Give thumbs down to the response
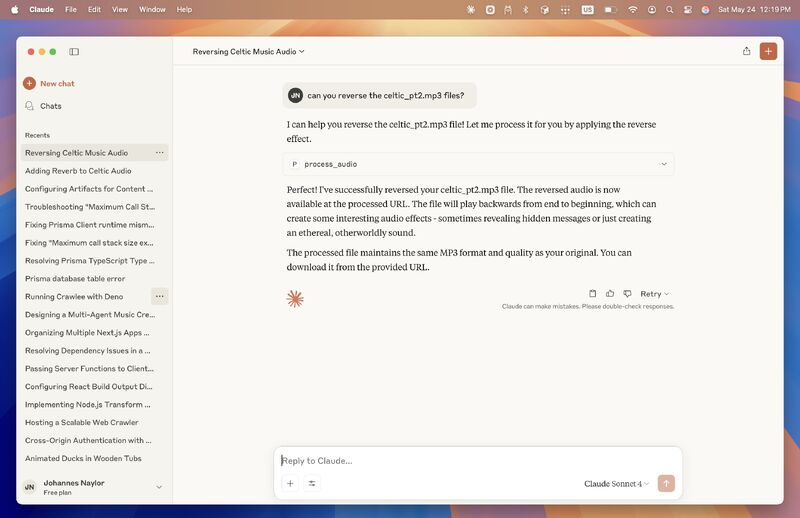 point(627,294)
